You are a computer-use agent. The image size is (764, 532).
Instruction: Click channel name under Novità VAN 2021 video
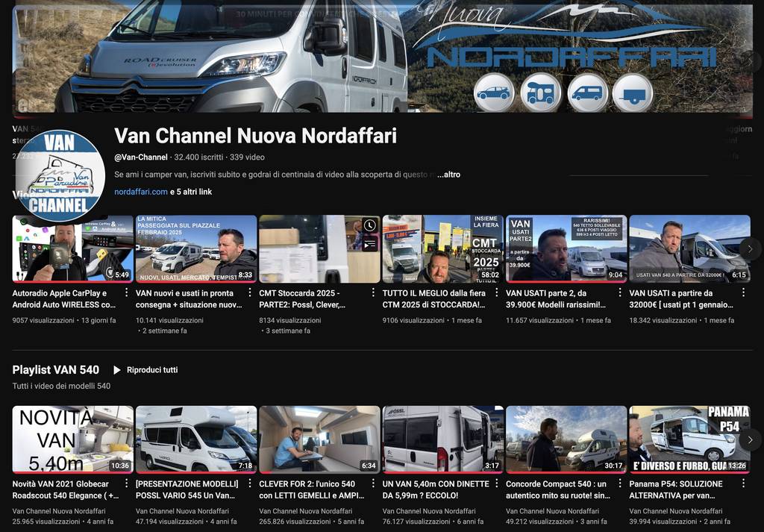[58, 511]
